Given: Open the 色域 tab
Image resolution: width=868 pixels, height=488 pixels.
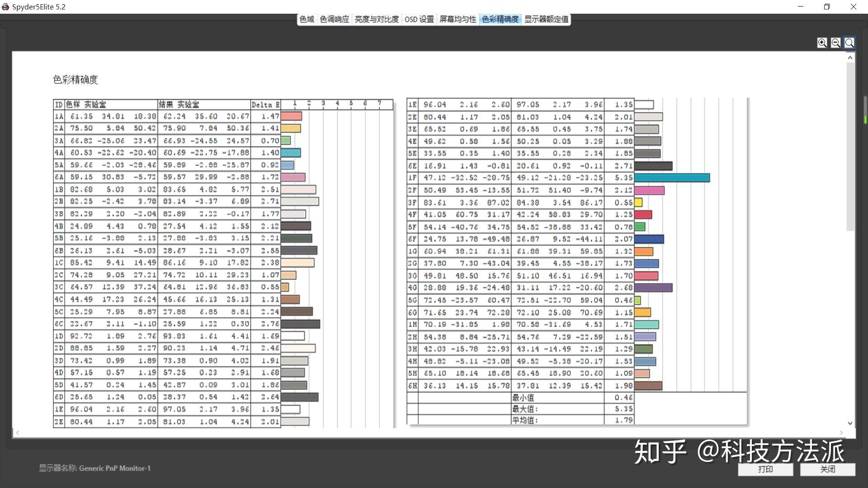Looking at the screenshot, I should click(307, 19).
